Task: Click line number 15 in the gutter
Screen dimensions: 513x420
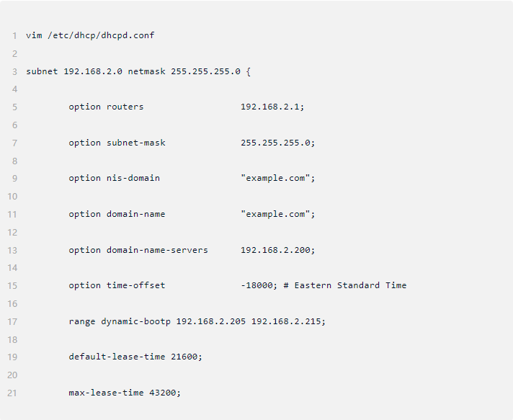Action: 13,285
